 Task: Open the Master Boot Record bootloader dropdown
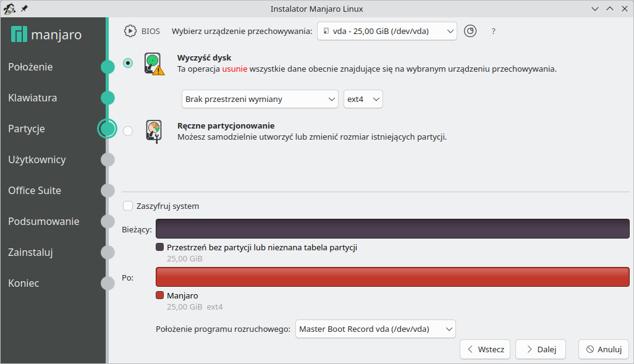click(375, 329)
